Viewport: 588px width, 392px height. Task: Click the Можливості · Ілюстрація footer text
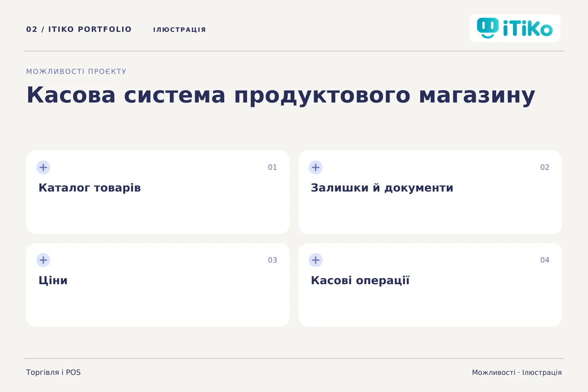517,372
